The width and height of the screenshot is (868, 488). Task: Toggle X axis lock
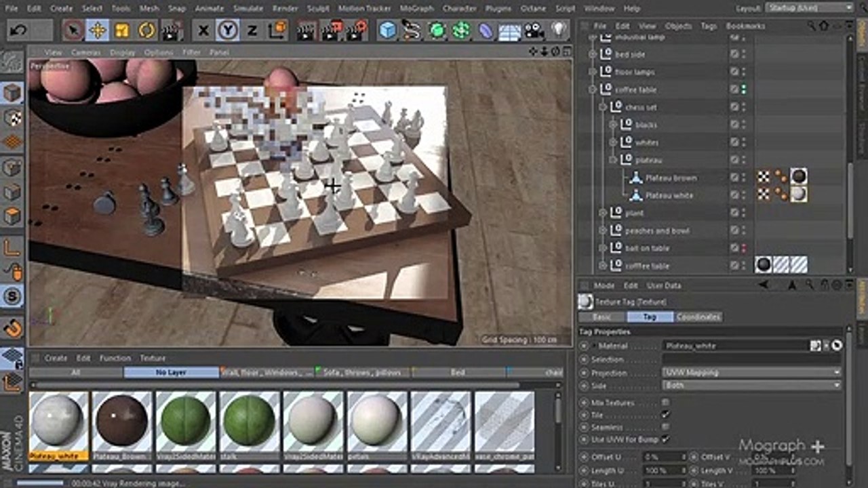[203, 30]
